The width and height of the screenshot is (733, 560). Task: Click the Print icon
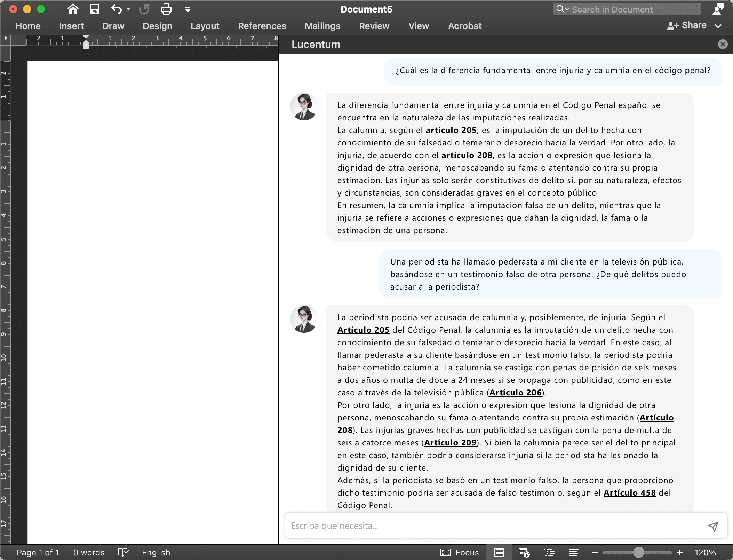[166, 9]
